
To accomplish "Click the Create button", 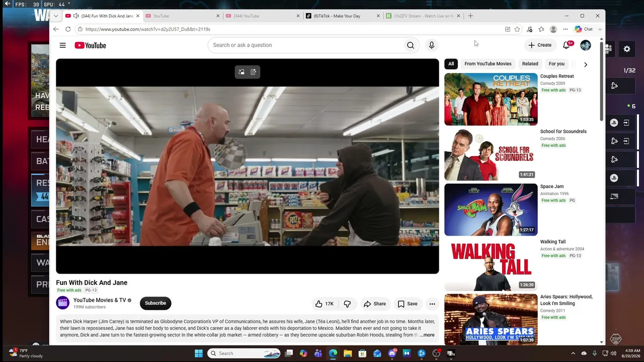I will tap(540, 45).
